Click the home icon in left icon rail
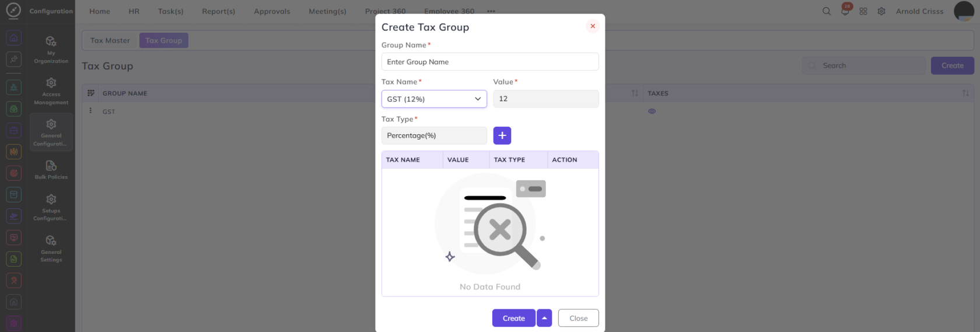Viewport: 980px width, 332px height. coord(14,38)
